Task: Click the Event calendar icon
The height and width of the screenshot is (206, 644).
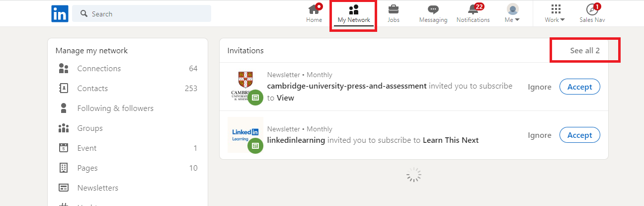Action: click(64, 148)
